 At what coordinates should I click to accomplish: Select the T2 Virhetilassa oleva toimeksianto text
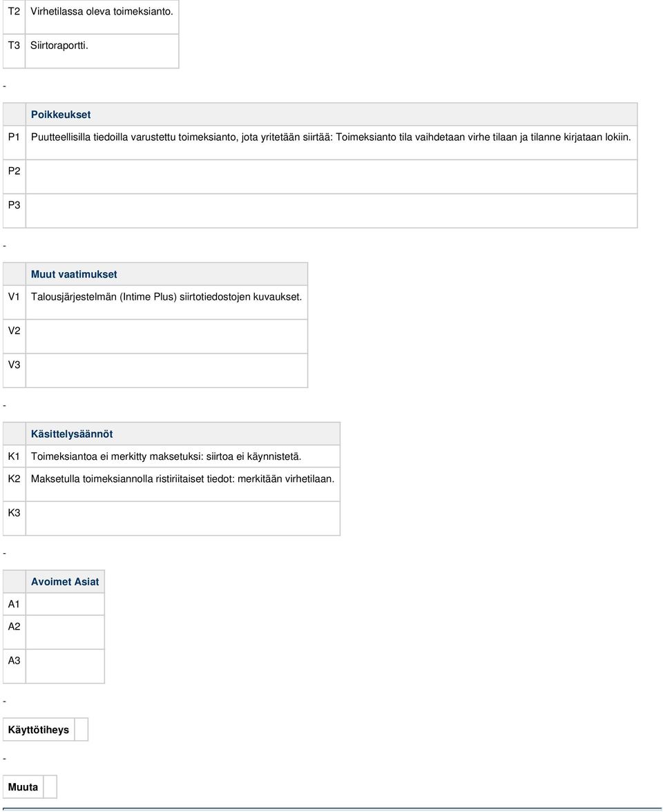[x=102, y=11]
